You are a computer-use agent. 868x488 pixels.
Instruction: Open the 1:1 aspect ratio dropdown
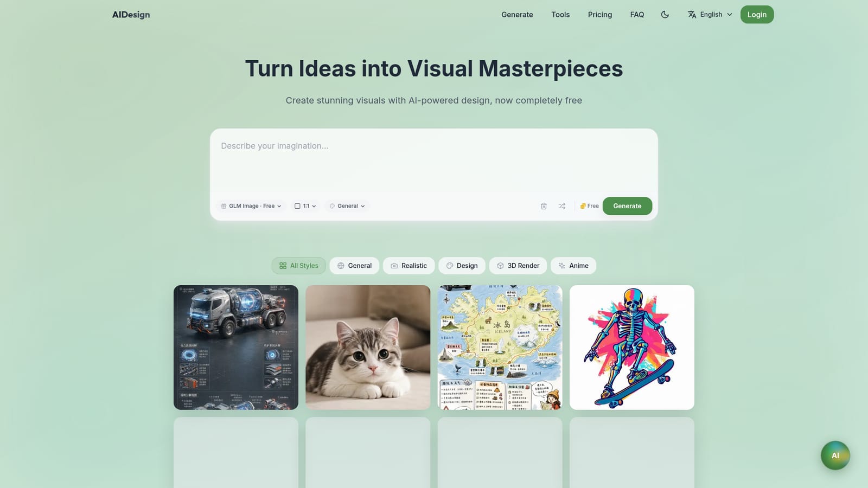click(305, 206)
